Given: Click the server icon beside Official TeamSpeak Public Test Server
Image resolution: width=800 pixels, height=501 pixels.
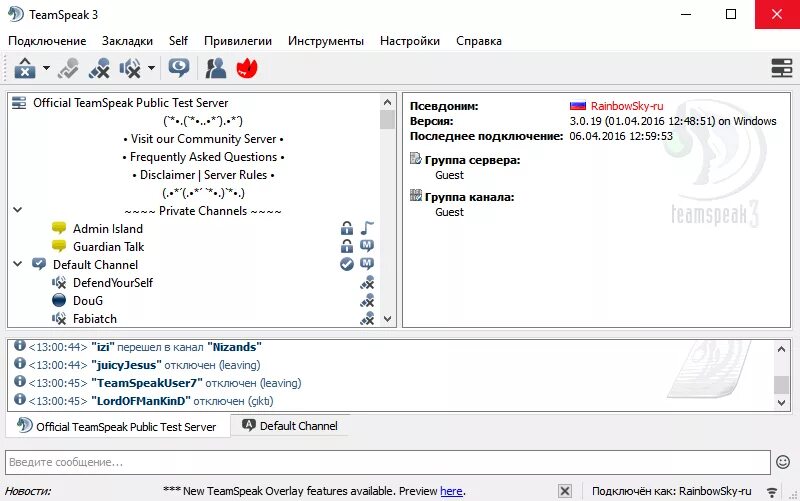Looking at the screenshot, I should 19,103.
